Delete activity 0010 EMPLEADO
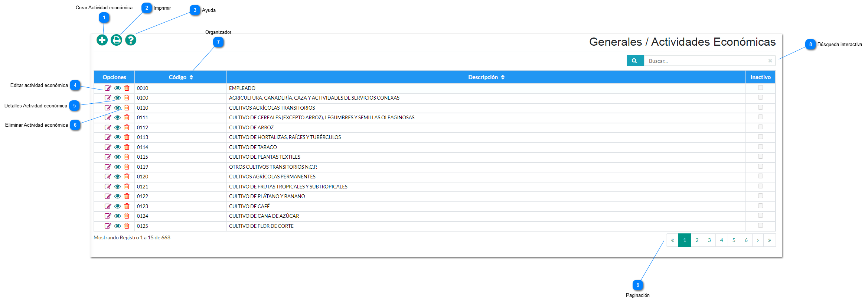The image size is (868, 304). point(127,88)
